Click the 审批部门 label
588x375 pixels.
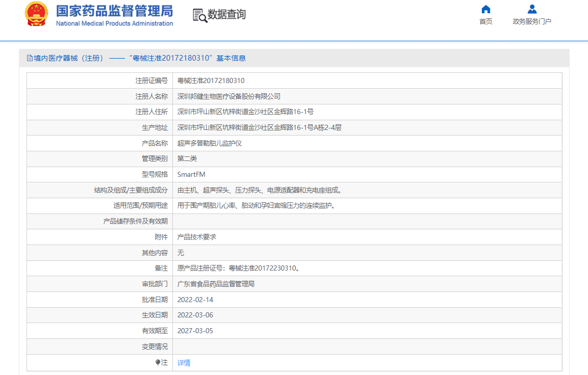tap(155, 284)
